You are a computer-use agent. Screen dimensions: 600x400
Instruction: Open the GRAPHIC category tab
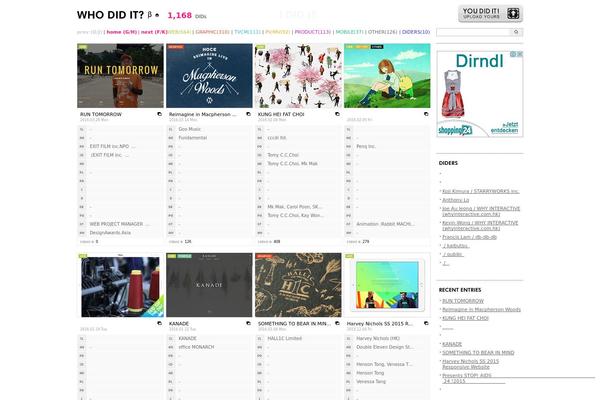(x=212, y=32)
